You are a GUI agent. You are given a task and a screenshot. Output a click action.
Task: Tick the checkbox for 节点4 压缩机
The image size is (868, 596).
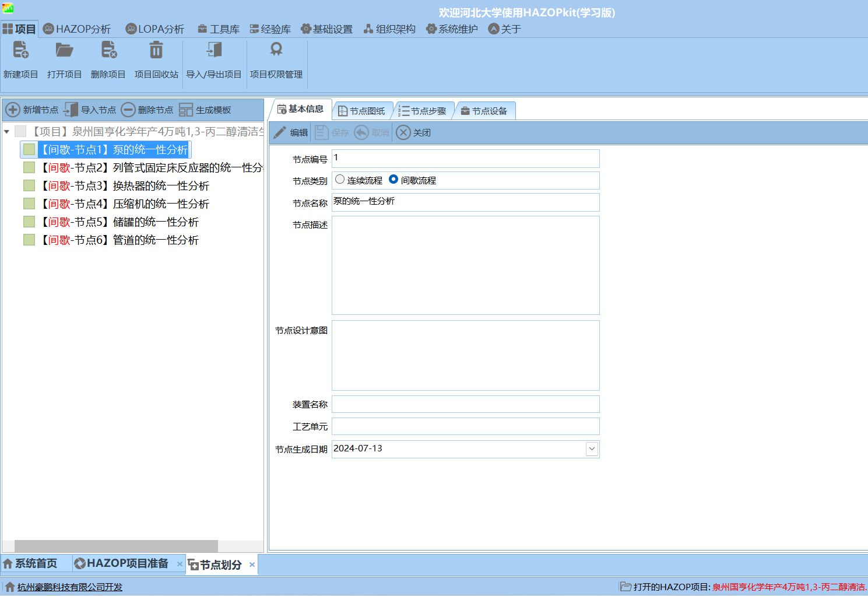pos(29,204)
